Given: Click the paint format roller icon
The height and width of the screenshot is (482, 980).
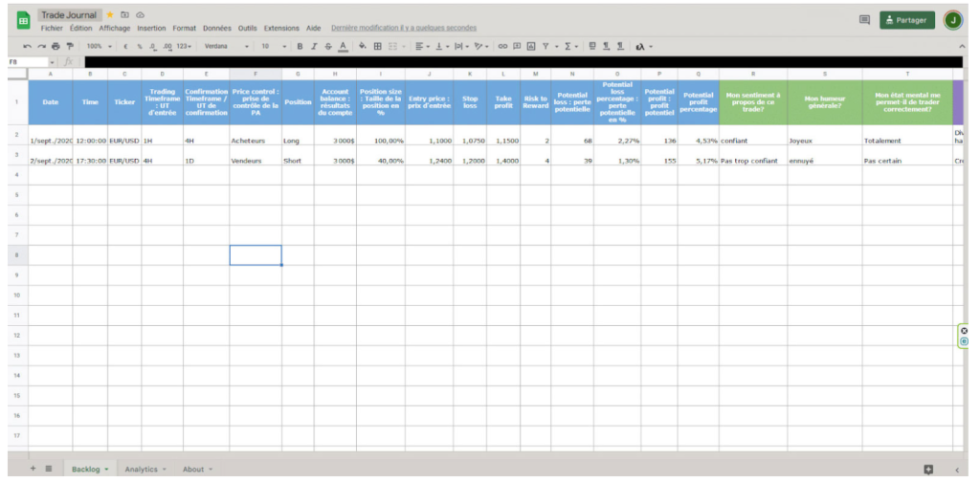Looking at the screenshot, I should tap(69, 46).
